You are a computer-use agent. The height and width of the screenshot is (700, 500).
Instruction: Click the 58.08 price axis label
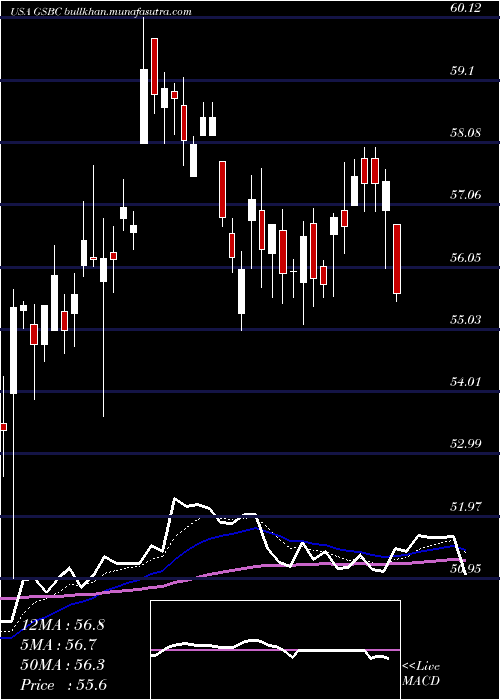click(466, 133)
